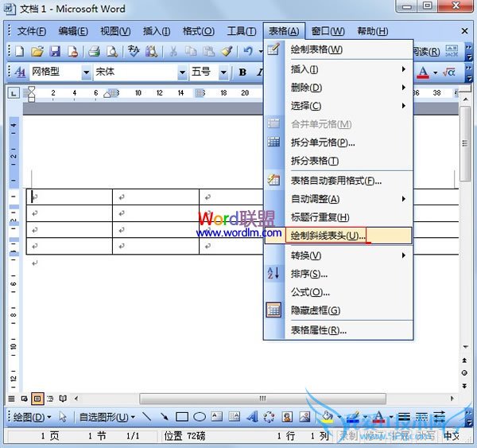Expand the 插入(I) submenu in table menu
477x448 pixels.
tap(339, 69)
